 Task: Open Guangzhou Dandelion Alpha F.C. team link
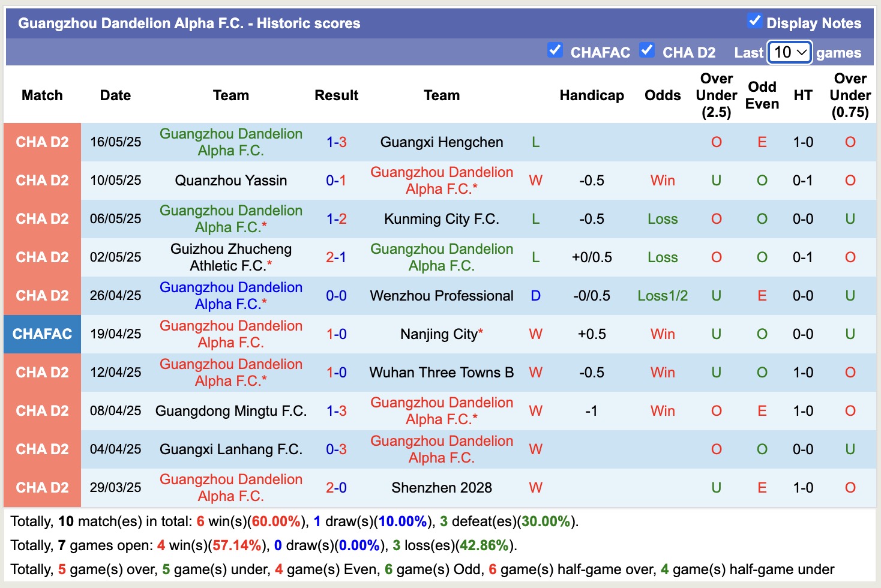tap(230, 142)
